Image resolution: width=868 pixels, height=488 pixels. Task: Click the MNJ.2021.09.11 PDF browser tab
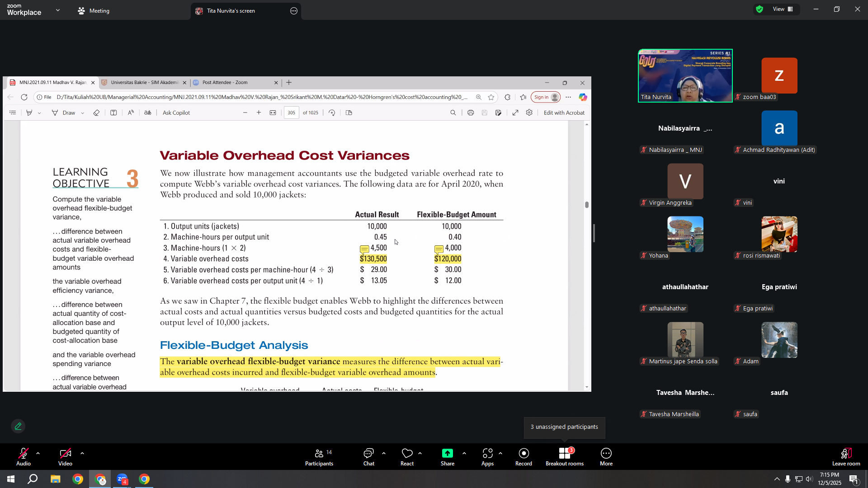tap(52, 82)
